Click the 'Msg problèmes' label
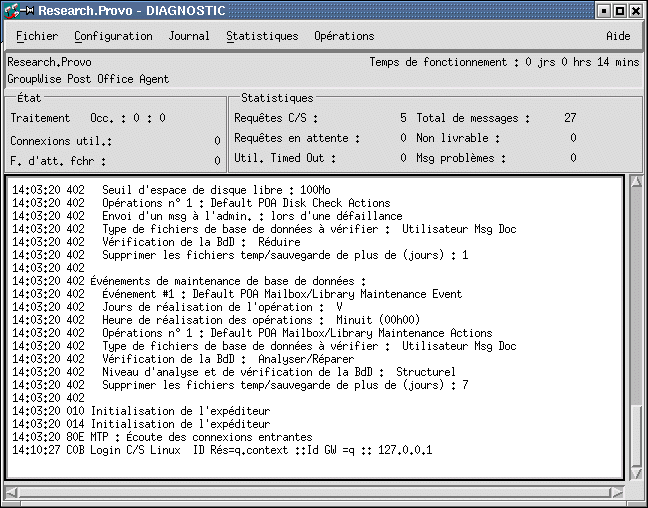The width and height of the screenshot is (648, 508). pos(461,158)
